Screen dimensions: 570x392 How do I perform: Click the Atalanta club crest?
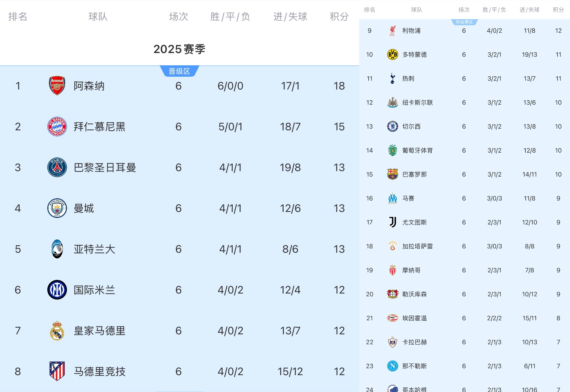click(57, 249)
